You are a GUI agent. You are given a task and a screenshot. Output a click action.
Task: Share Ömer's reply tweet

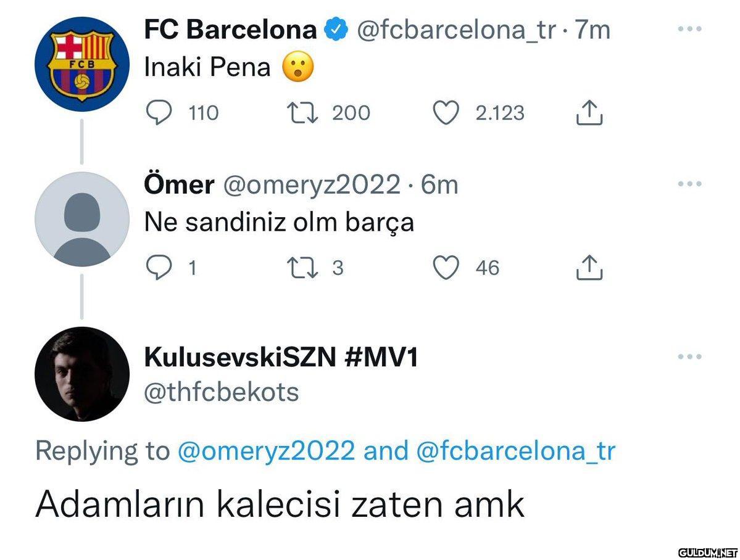point(589,267)
